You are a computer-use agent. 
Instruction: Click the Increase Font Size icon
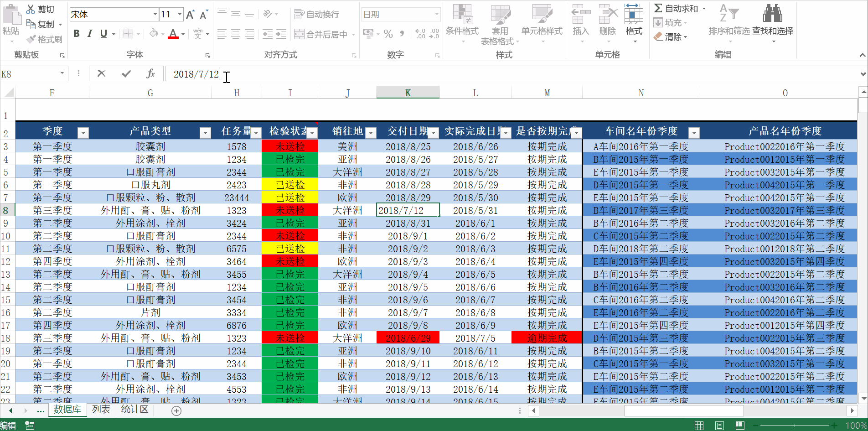pyautogui.click(x=190, y=15)
